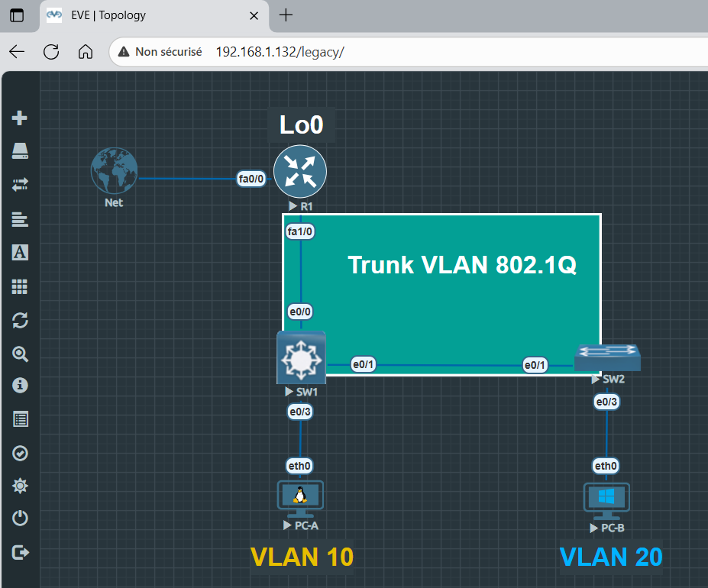708x588 pixels.
Task: Open Startup-configs icon in sidebar
Action: (21, 220)
